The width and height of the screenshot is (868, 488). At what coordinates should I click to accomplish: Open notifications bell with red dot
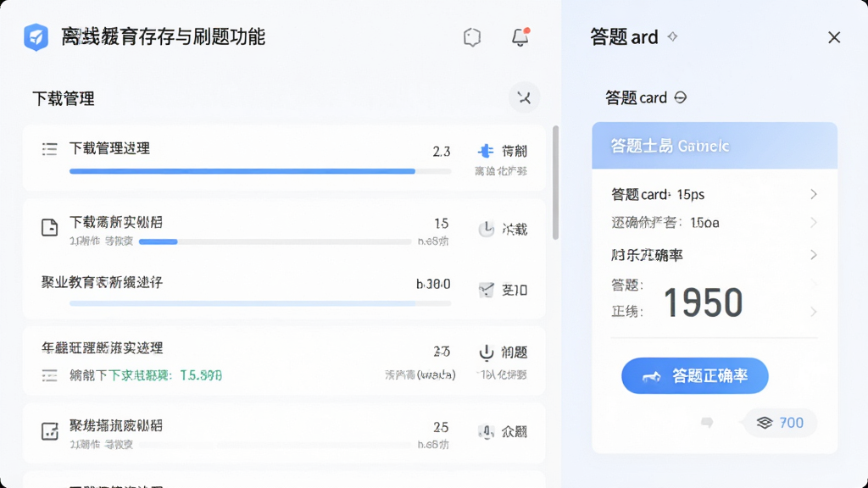click(x=520, y=37)
